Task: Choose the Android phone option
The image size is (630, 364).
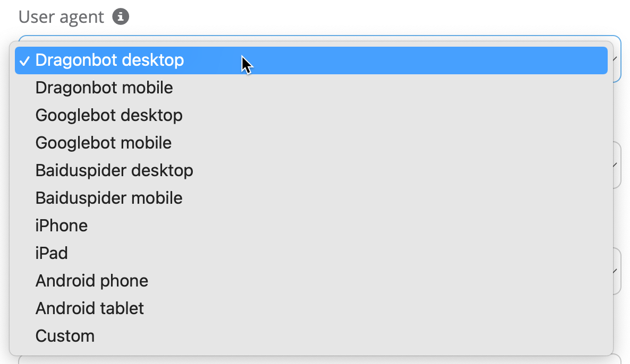Action: [x=92, y=281]
